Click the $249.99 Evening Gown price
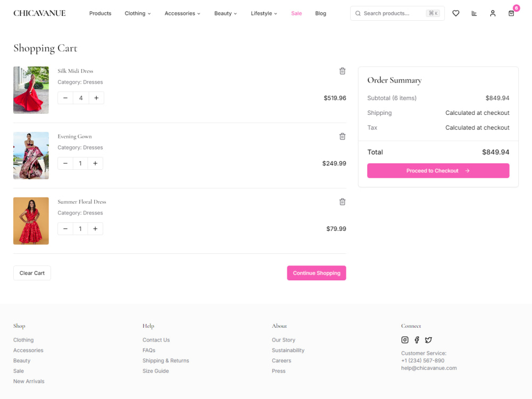The width and height of the screenshot is (532, 399). [x=334, y=163]
